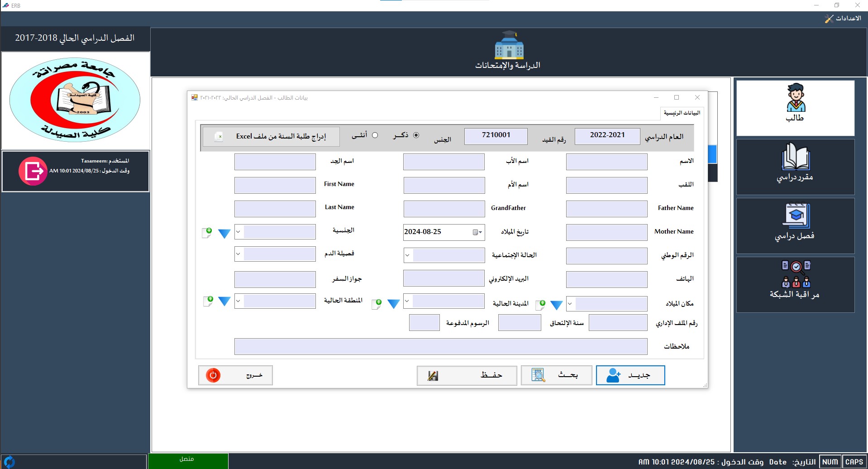This screenshot has height=469, width=868.
Task: Click the First Name input field
Action: (x=275, y=185)
